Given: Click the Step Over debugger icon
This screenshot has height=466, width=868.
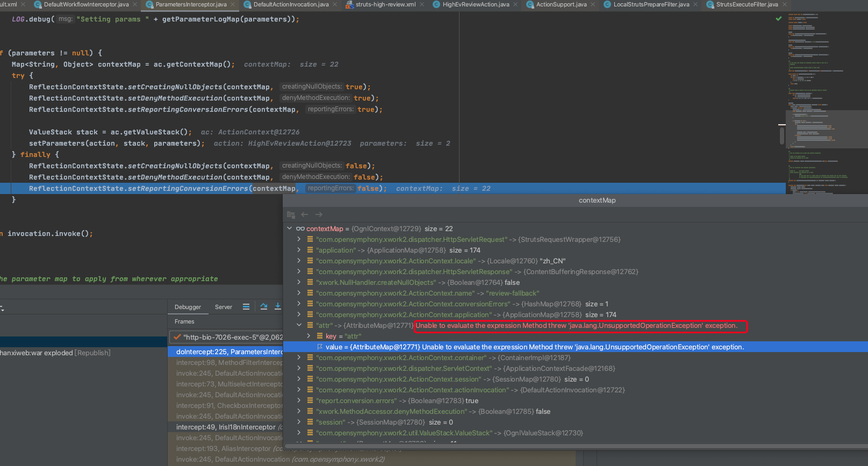Looking at the screenshot, I should 263,307.
